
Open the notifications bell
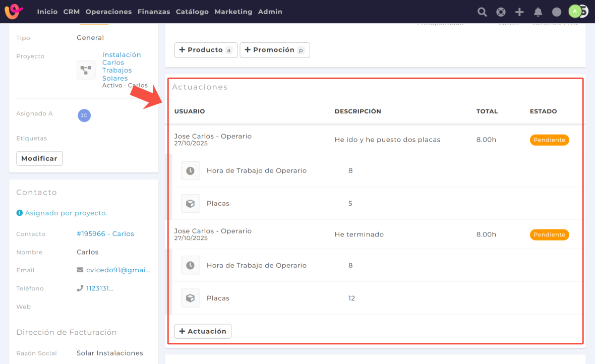[538, 12]
